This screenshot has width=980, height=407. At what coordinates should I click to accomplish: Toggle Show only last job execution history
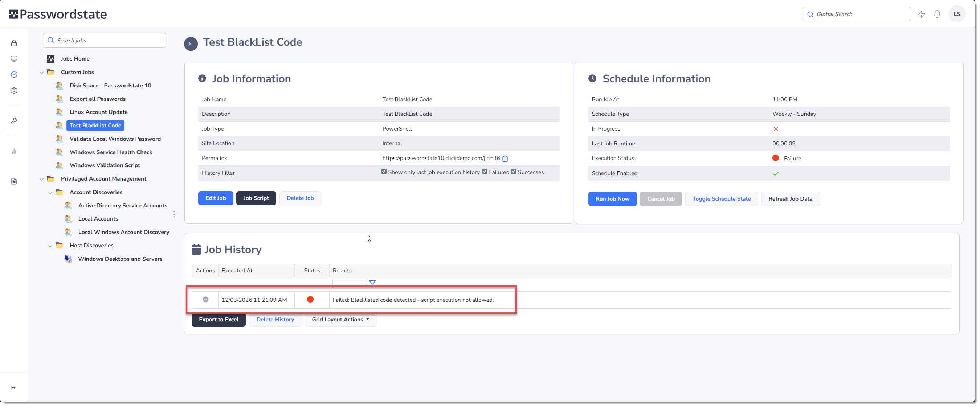point(384,172)
